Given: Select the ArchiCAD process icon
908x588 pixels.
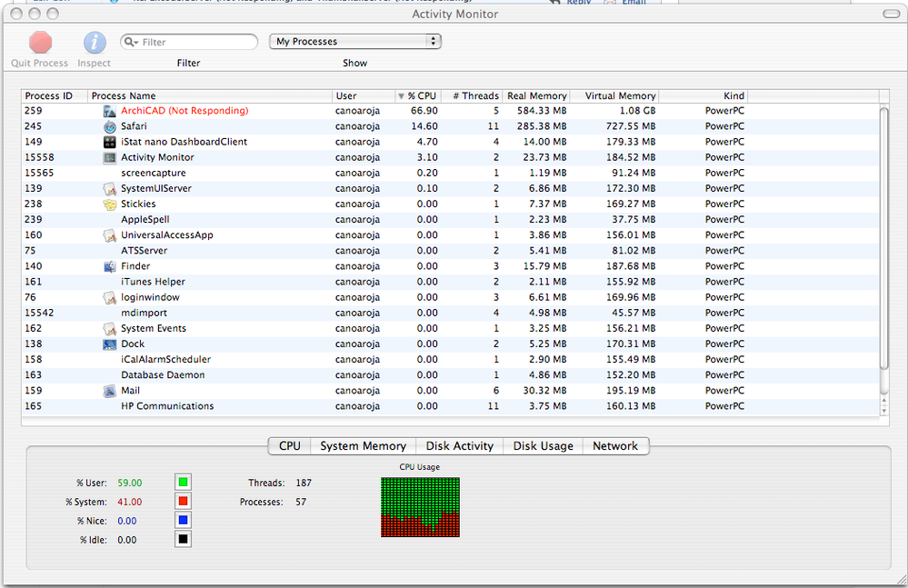Looking at the screenshot, I should coord(109,111).
